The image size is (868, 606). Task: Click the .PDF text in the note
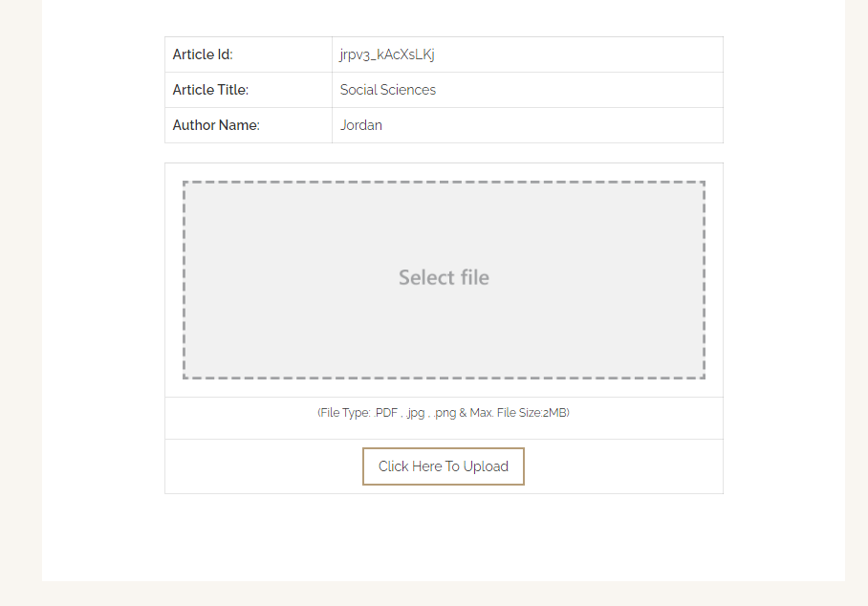tap(386, 413)
